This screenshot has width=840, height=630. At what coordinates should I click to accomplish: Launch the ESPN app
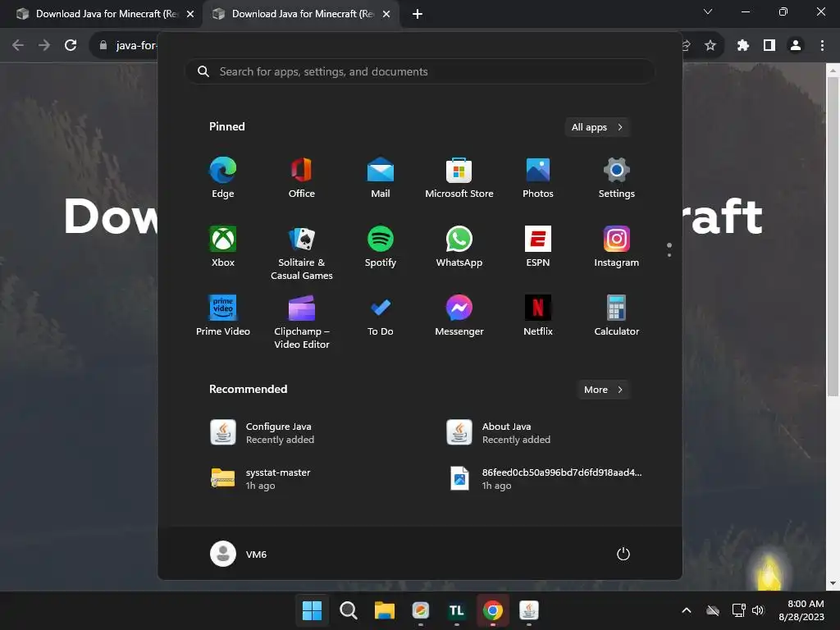pyautogui.click(x=538, y=246)
